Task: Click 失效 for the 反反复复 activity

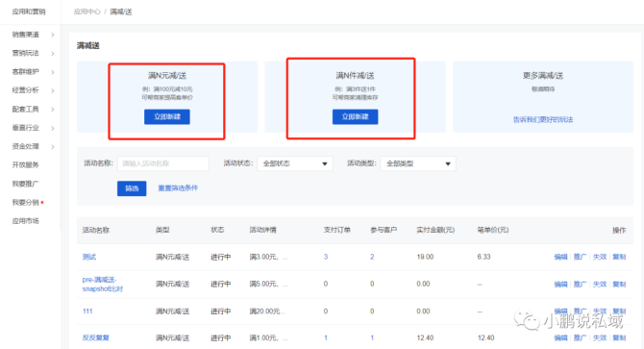Action: [600, 337]
